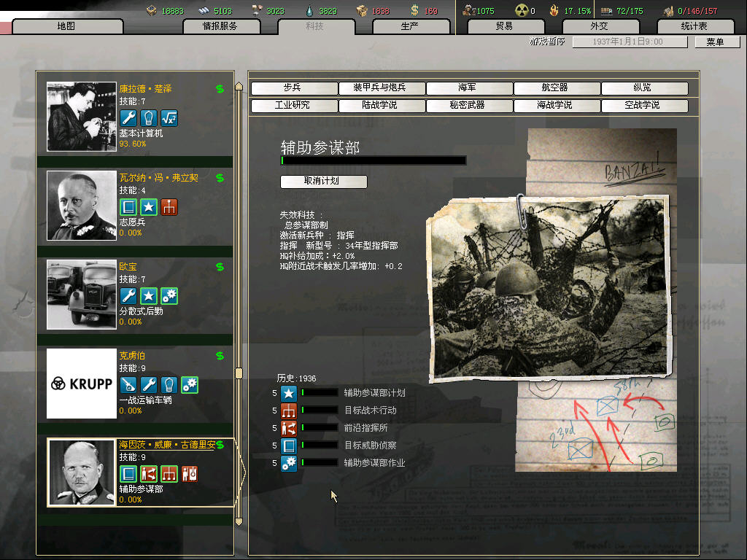Viewport: 747px width, 560px height.
Task: Click the book icon beside 目标威胁侦察
Action: click(288, 446)
